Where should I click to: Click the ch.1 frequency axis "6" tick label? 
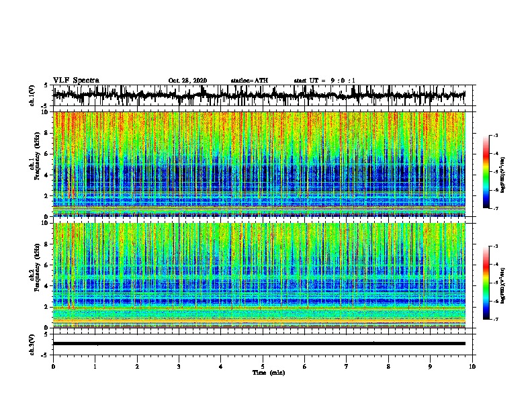[47, 154]
